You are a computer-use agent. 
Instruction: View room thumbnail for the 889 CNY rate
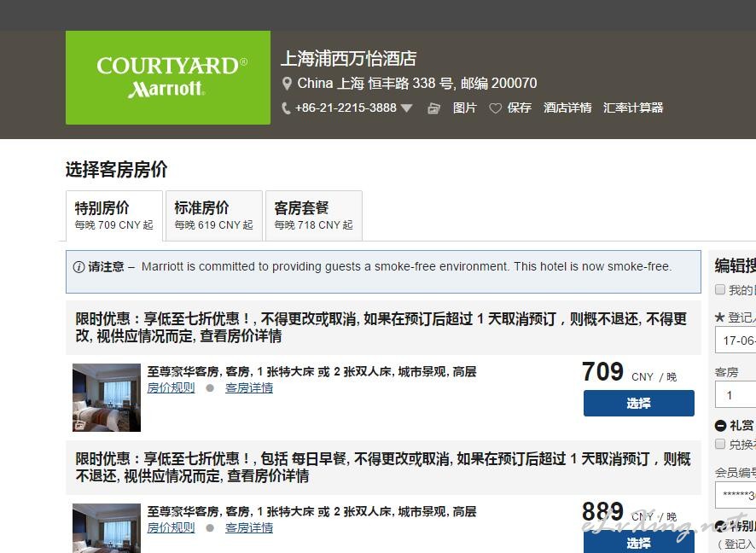(x=107, y=528)
